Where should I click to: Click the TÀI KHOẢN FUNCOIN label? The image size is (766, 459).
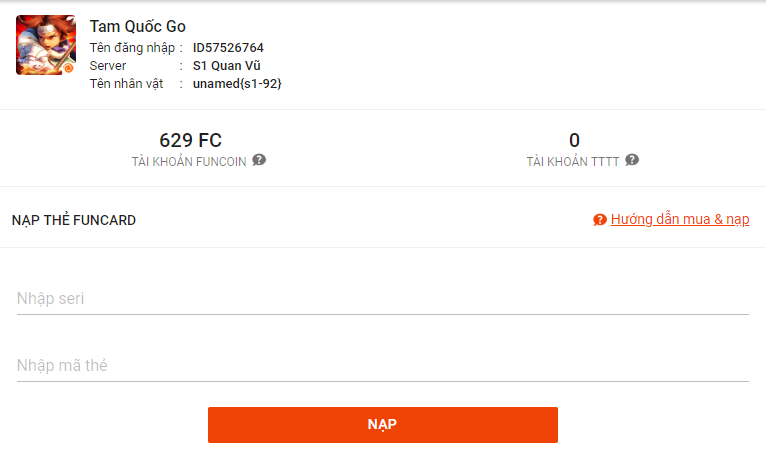[189, 162]
